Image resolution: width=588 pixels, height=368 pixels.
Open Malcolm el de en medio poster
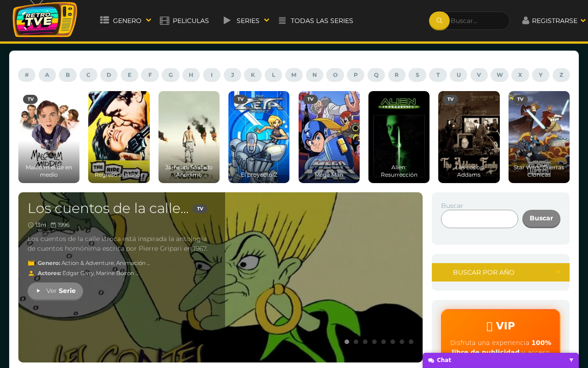[49, 137]
